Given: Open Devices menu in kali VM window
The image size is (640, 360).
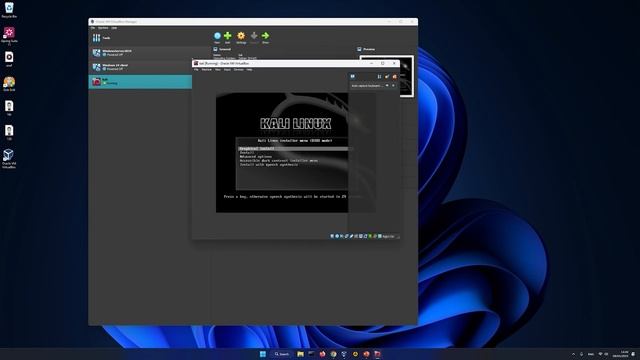Looking at the screenshot, I should [239, 70].
